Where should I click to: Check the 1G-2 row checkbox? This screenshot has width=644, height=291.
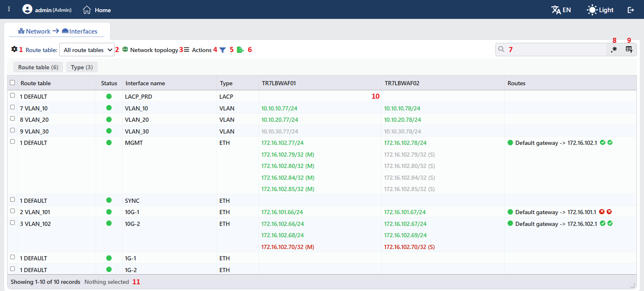click(12, 269)
